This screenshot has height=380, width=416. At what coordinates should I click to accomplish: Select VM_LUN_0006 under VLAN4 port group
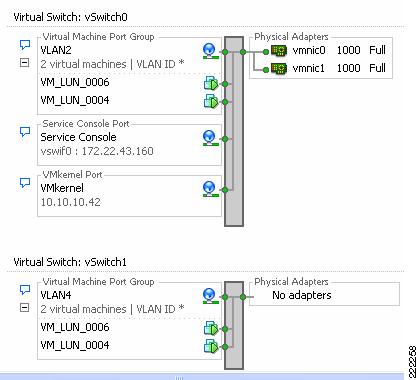75,327
